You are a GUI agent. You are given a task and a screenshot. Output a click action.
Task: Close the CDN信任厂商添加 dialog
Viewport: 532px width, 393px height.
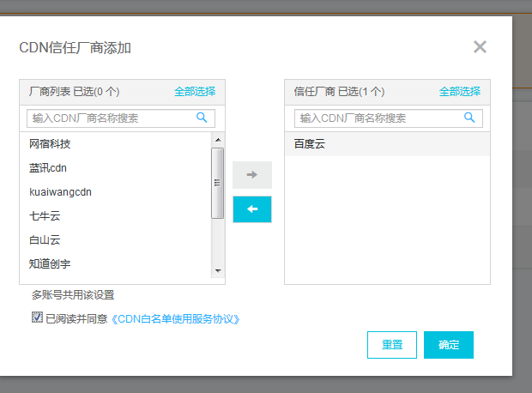point(480,47)
